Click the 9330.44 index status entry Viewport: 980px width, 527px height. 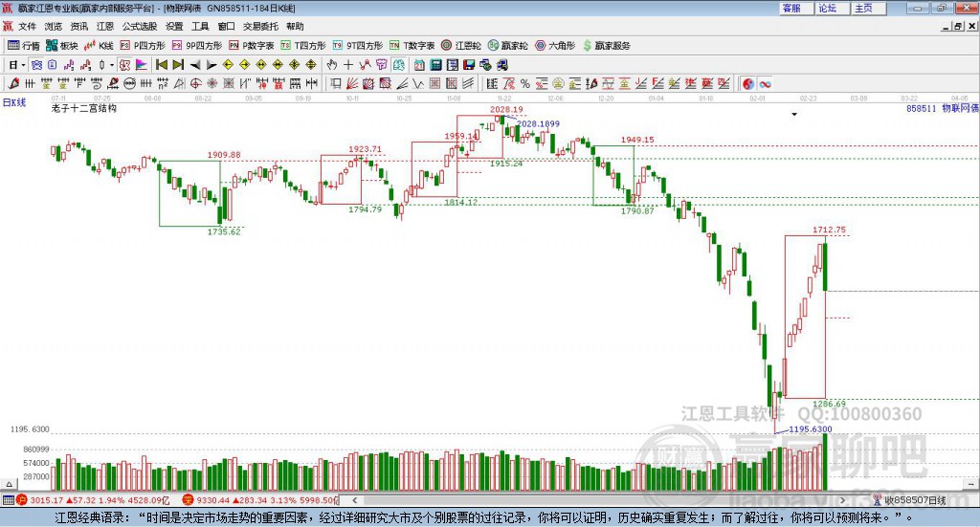(x=261, y=500)
